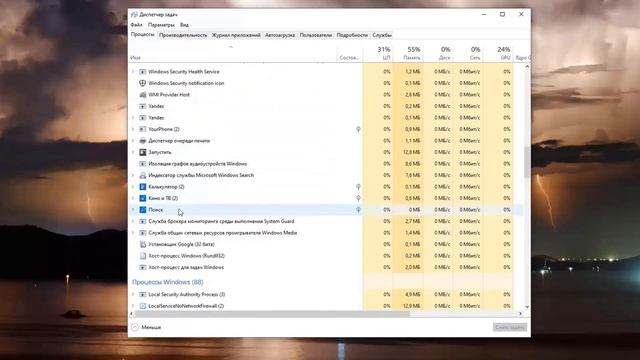Viewport: 640px width, 360px height.
Task: Sort by the Память column header
Action: [x=408, y=53]
